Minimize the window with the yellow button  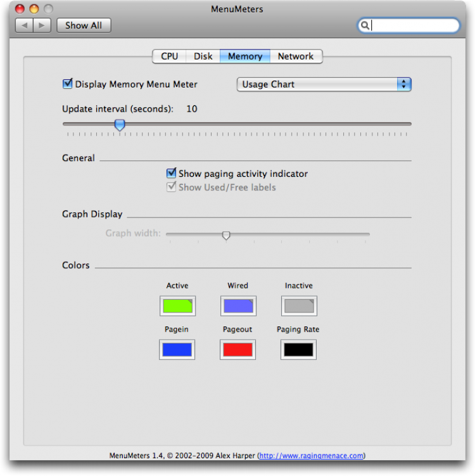34,9
